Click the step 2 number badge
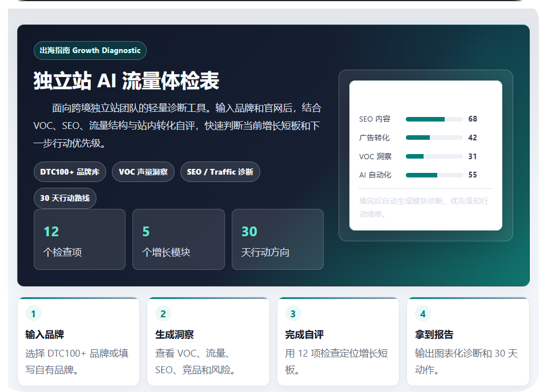 click(x=163, y=314)
